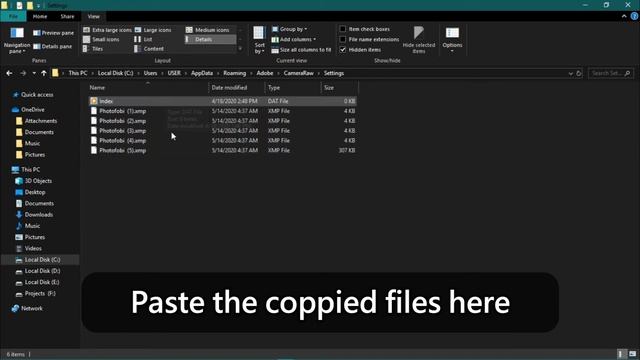
Task: Click AppData in the address path
Action: (202, 73)
